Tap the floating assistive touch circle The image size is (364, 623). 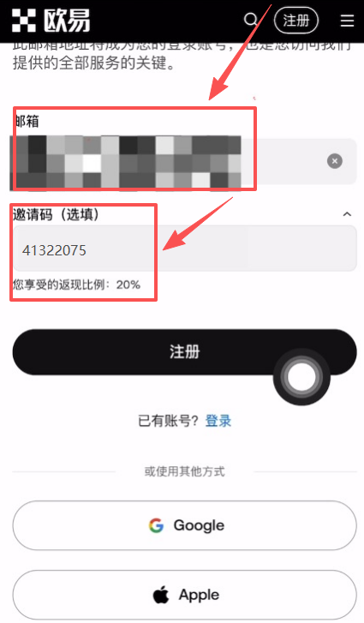tap(301, 377)
